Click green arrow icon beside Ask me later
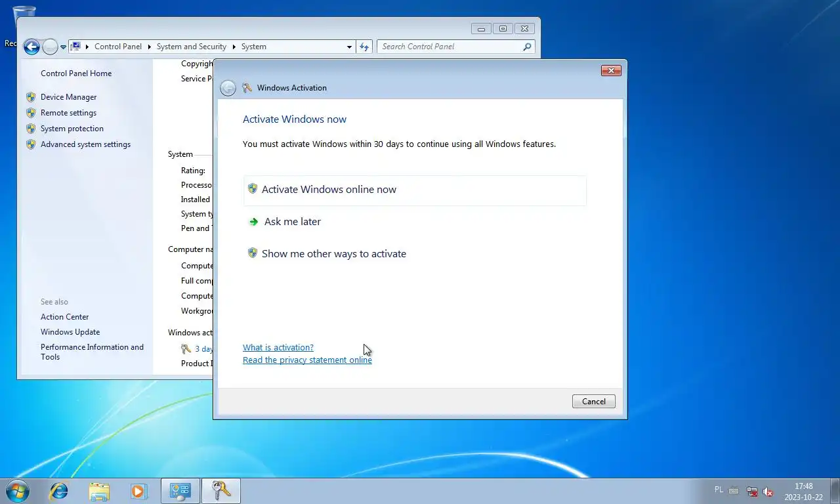This screenshot has height=504, width=840. 254,222
